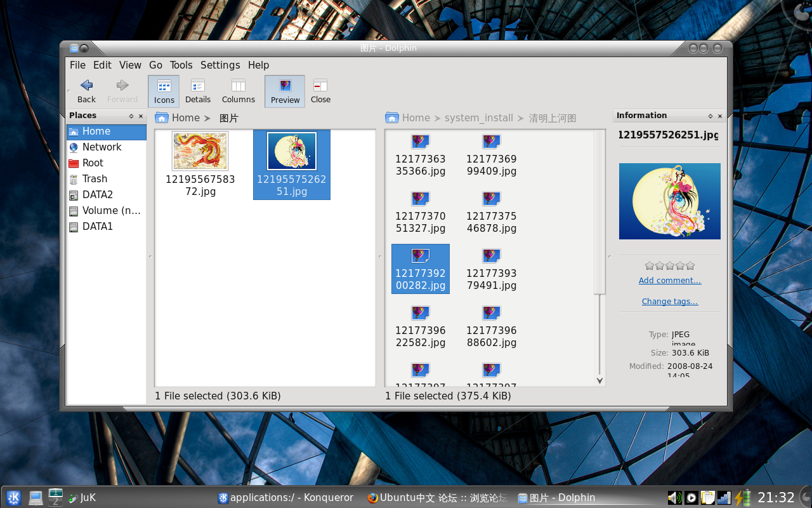Select file 1217737051327.jpg
Viewport: 812px width, 508px height.
click(421, 213)
